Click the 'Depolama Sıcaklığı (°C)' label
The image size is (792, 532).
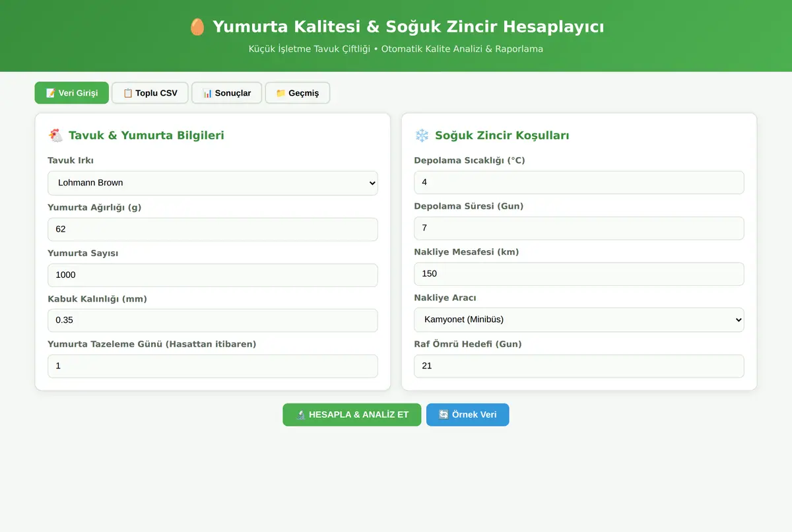click(x=469, y=160)
